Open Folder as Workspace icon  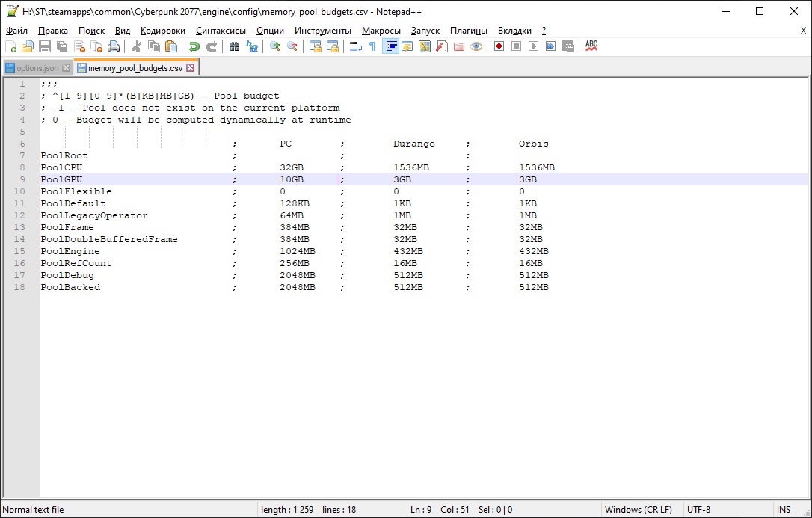(x=459, y=46)
